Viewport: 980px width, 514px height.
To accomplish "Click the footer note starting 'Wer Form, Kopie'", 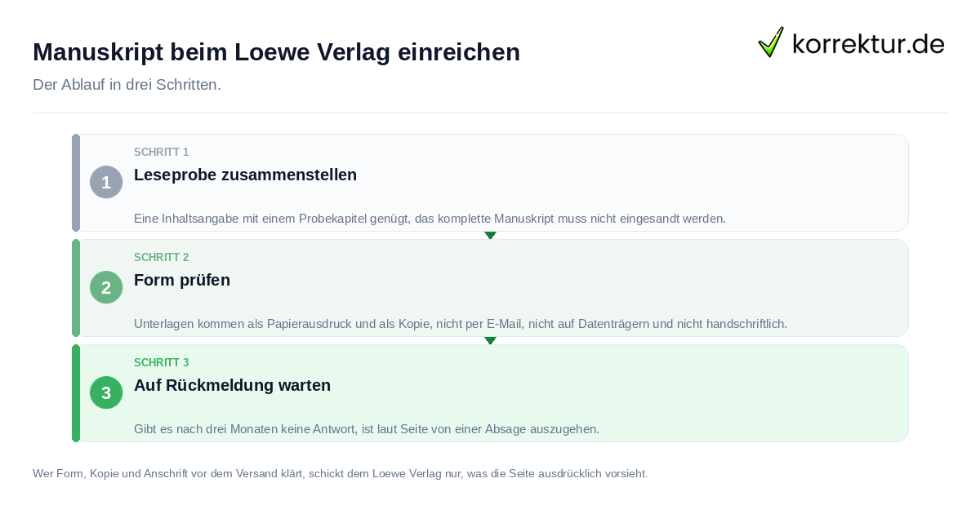I will [x=341, y=473].
